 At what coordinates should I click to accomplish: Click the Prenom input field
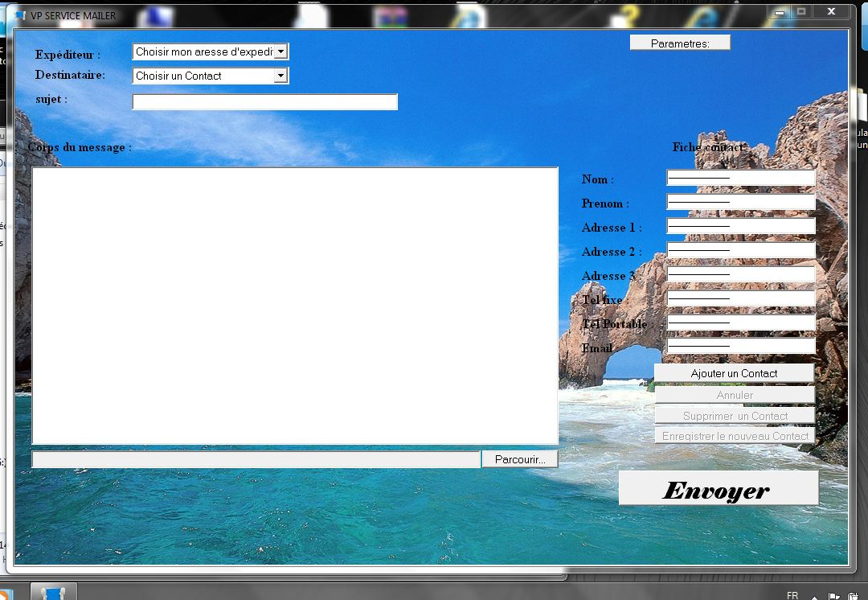740,202
